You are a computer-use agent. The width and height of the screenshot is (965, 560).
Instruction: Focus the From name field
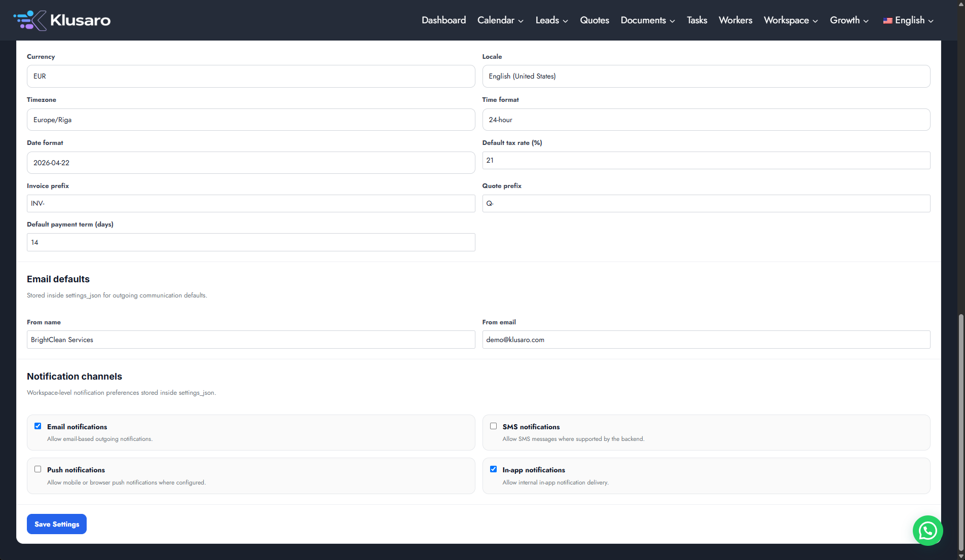pos(251,340)
